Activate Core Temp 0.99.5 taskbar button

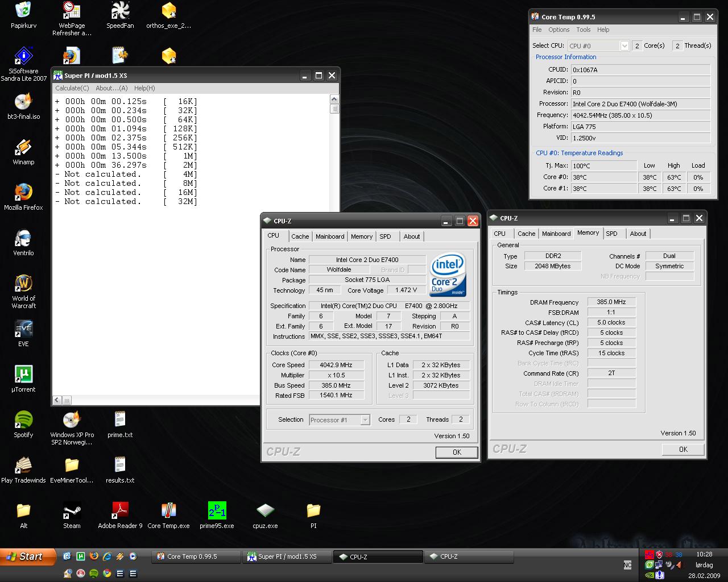(197, 556)
